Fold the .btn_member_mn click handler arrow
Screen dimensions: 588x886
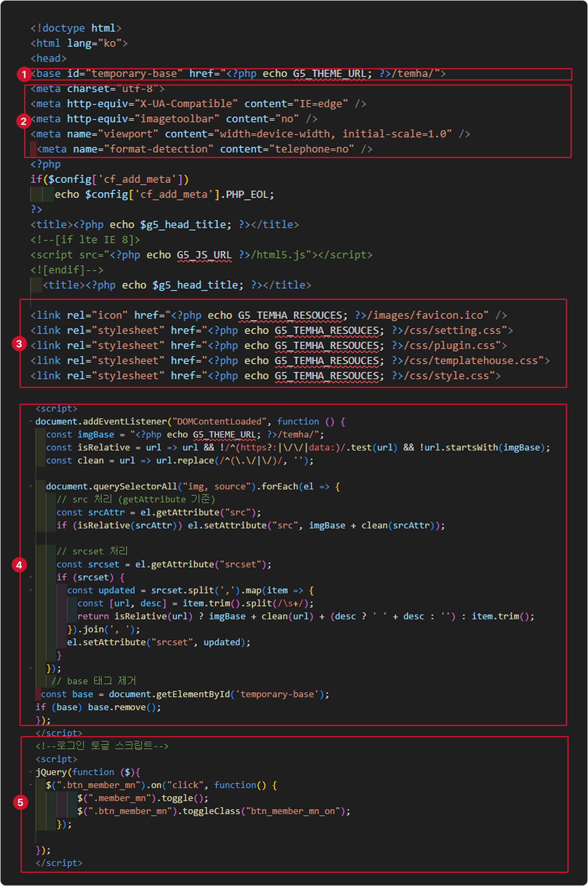click(31, 785)
